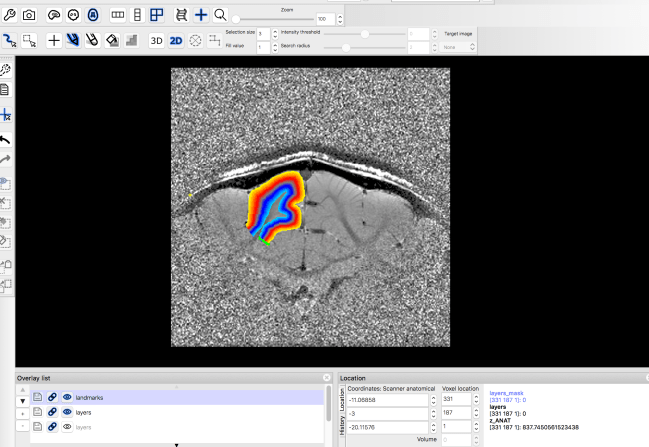Screen dimensions: 649x447
Task: Click the magnifier to reset zoom
Action: 220,15
